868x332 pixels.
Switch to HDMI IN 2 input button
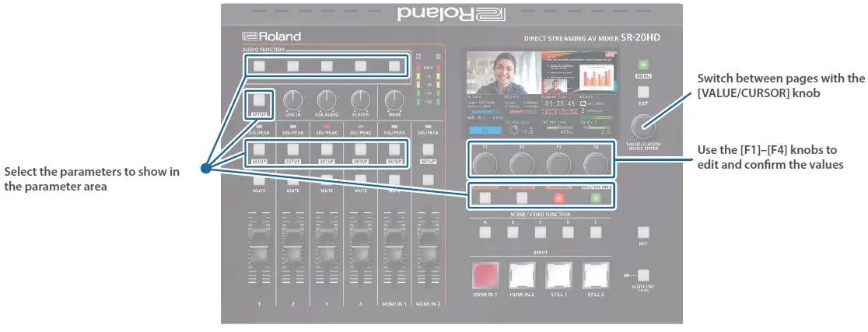[521, 274]
